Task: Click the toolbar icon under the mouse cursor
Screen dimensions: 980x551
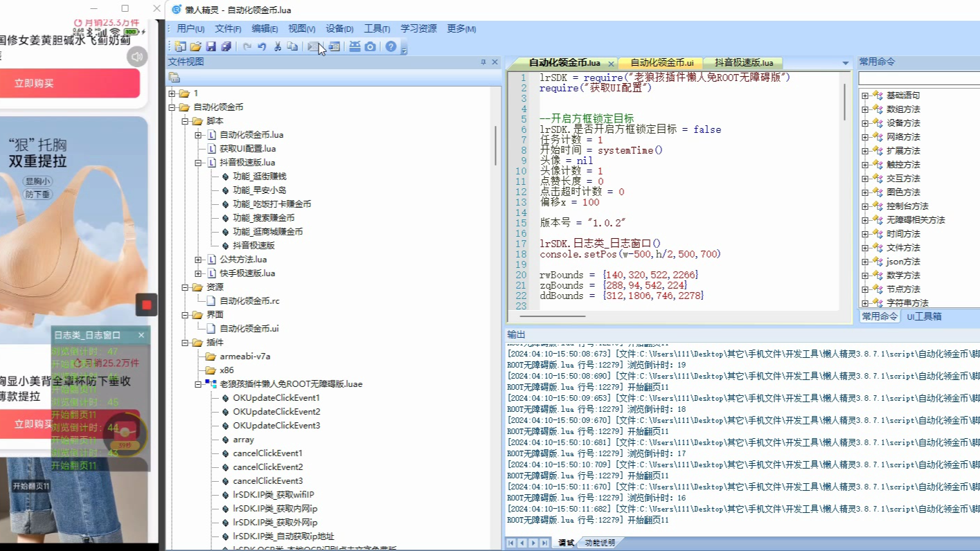Action: point(314,46)
